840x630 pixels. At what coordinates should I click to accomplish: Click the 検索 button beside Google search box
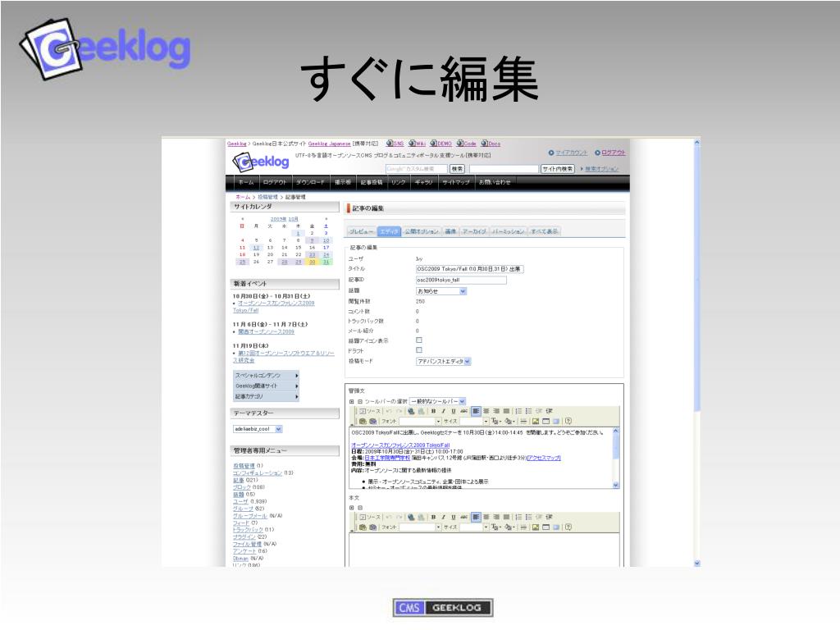(x=457, y=169)
